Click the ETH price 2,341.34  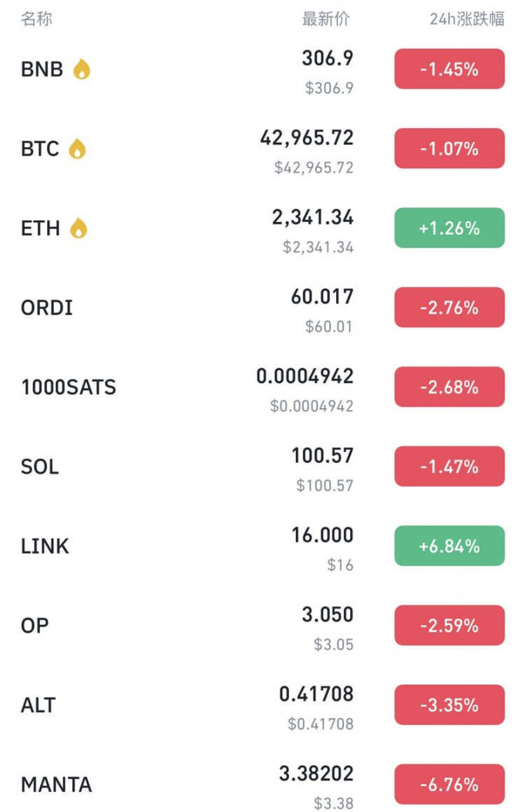313,217
